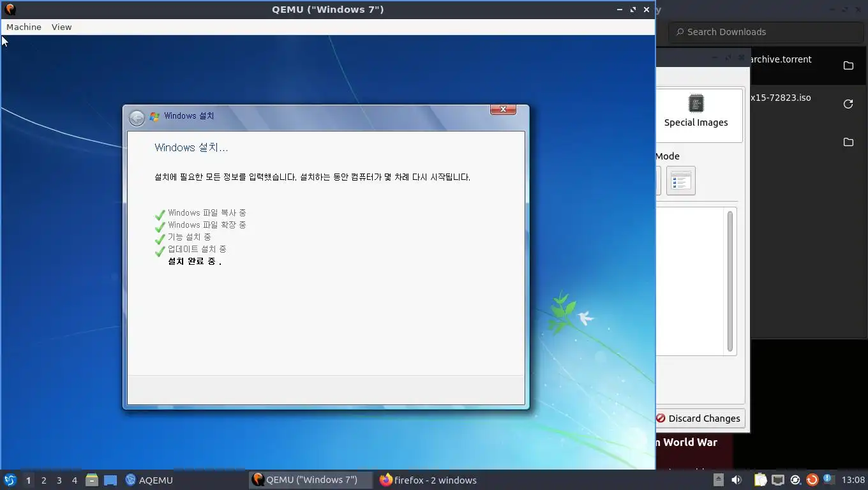The height and width of the screenshot is (490, 868).
Task: Open the View menu in QEMU
Action: click(61, 27)
